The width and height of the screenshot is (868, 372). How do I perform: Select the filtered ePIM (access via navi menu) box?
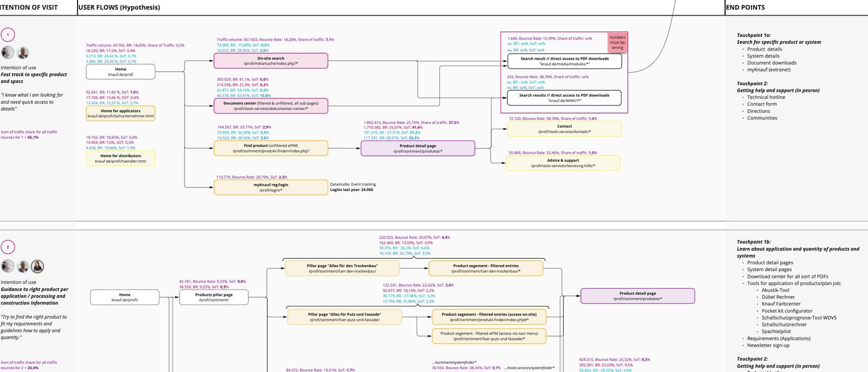point(489,336)
